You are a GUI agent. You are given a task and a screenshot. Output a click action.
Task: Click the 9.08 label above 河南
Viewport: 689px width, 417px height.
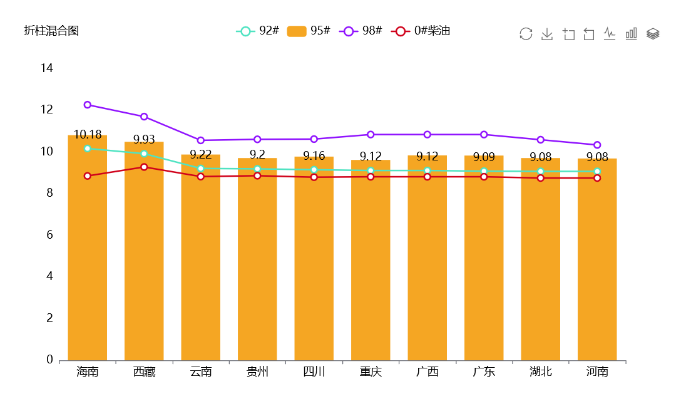[597, 156]
